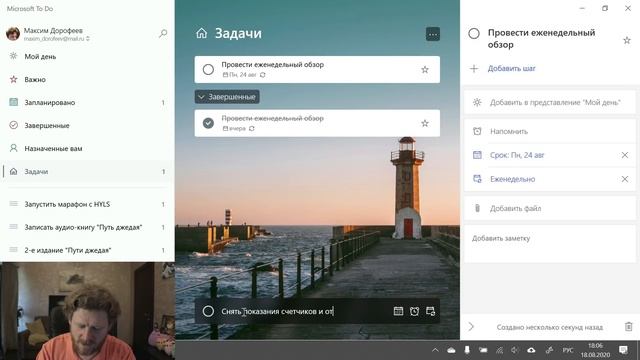Star the completed Провести еженедельный обзор task
The image size is (640, 360).
[425, 123]
